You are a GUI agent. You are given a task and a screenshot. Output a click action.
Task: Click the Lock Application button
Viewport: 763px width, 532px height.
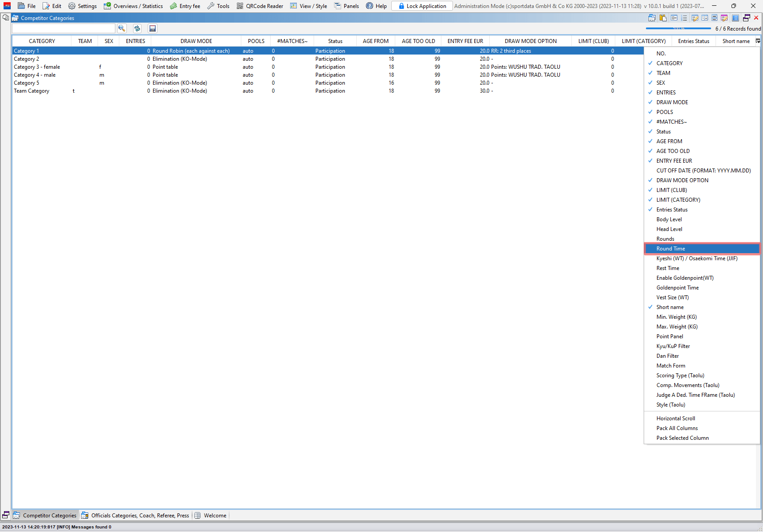422,6
